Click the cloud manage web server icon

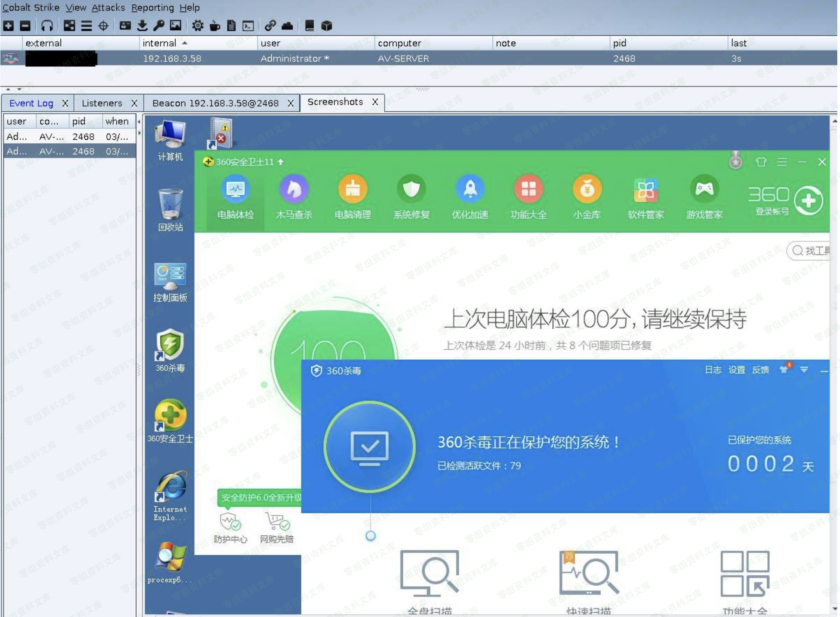coord(287,26)
